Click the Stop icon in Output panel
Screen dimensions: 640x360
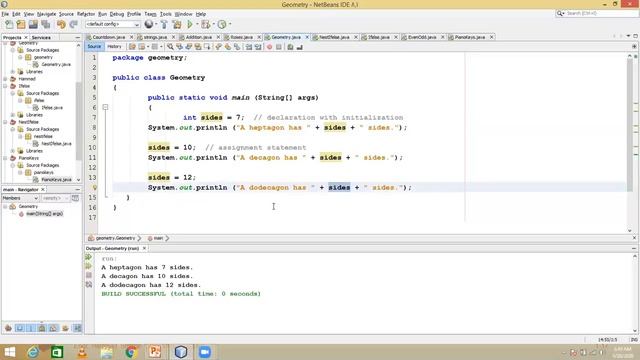[89, 275]
